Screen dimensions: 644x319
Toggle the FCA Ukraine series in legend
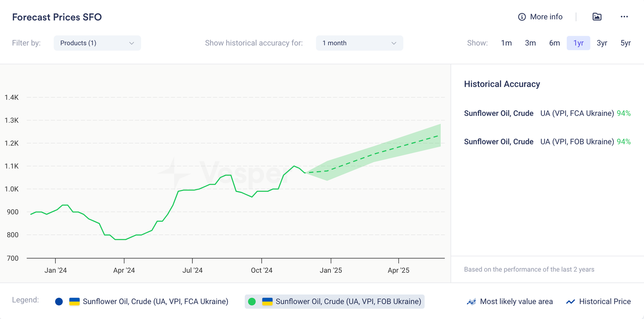pos(155,302)
